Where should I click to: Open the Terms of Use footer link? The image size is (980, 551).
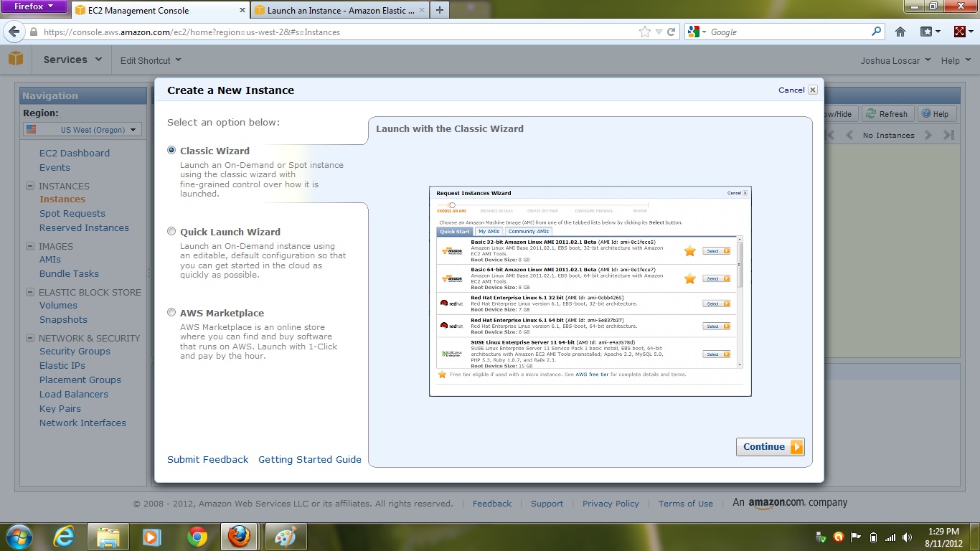point(686,504)
